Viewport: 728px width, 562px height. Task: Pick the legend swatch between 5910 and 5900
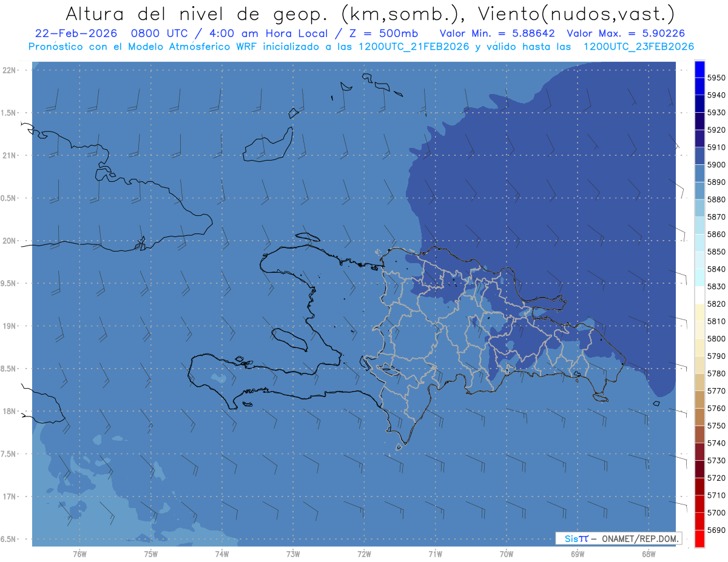(x=699, y=156)
